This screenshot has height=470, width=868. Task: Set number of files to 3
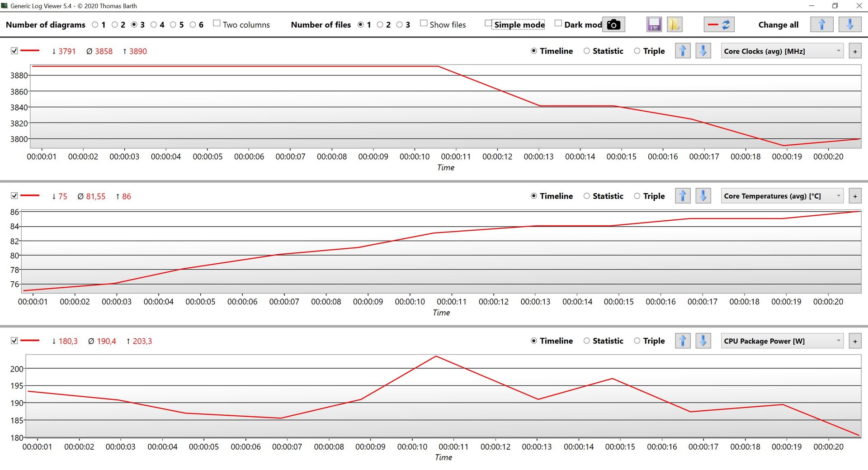399,25
